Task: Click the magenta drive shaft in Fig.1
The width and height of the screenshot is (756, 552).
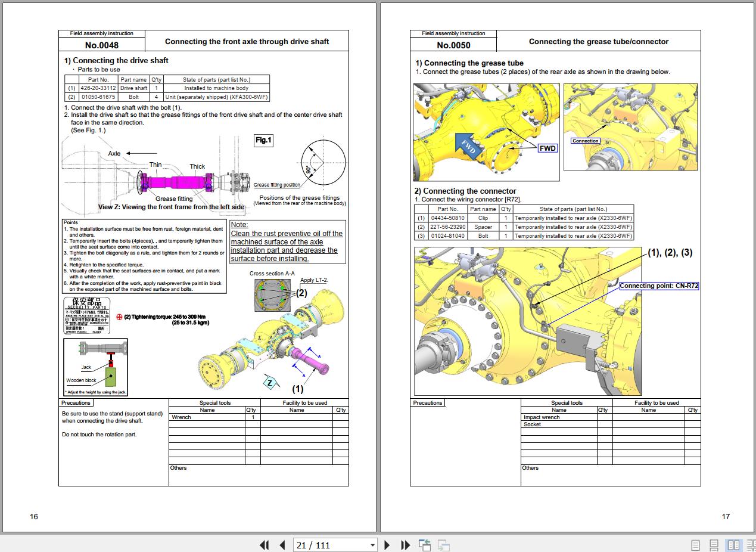Action: tap(177, 182)
